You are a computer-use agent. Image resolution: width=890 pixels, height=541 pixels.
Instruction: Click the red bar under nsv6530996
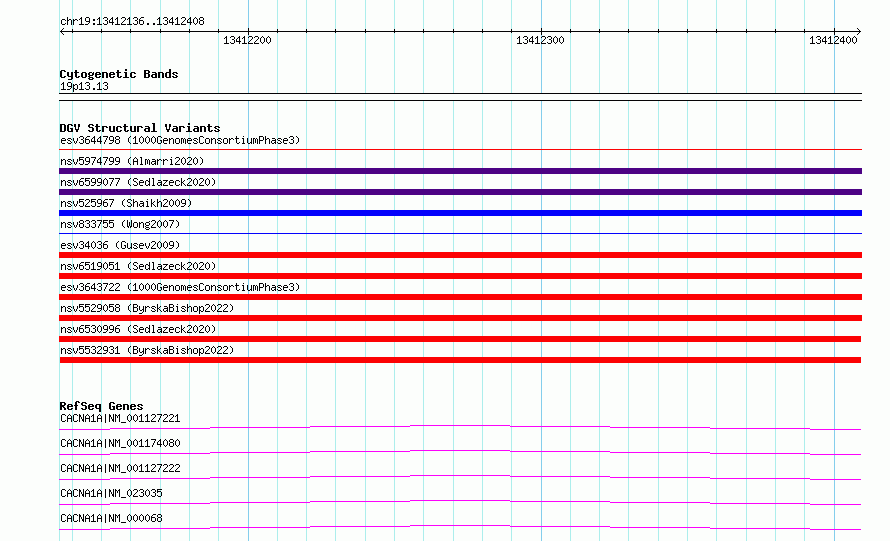(460, 339)
